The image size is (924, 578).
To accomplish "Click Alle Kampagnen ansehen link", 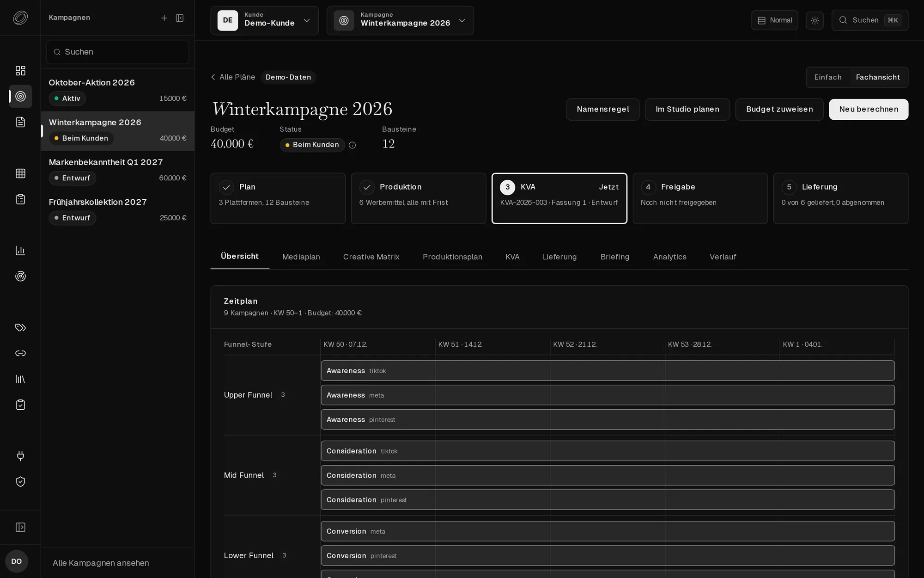I will [101, 563].
